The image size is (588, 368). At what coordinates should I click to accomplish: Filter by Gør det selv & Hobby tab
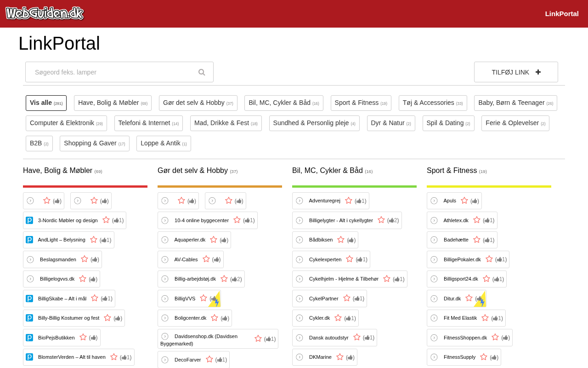198,103
